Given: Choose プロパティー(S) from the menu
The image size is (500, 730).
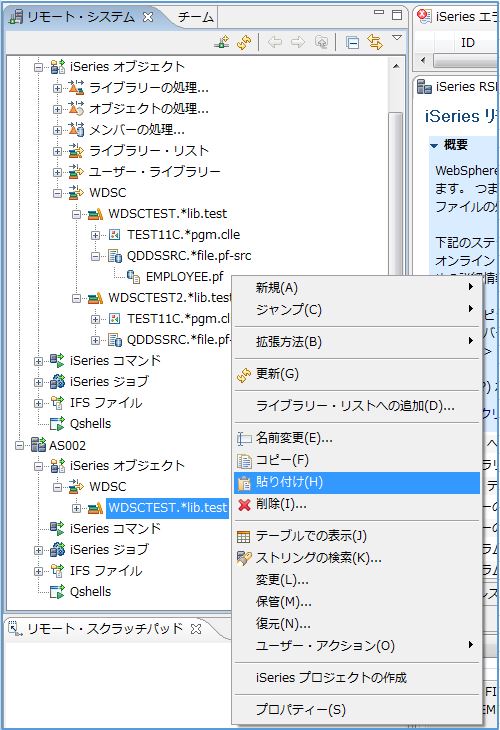Looking at the screenshot, I should click(x=357, y=710).
